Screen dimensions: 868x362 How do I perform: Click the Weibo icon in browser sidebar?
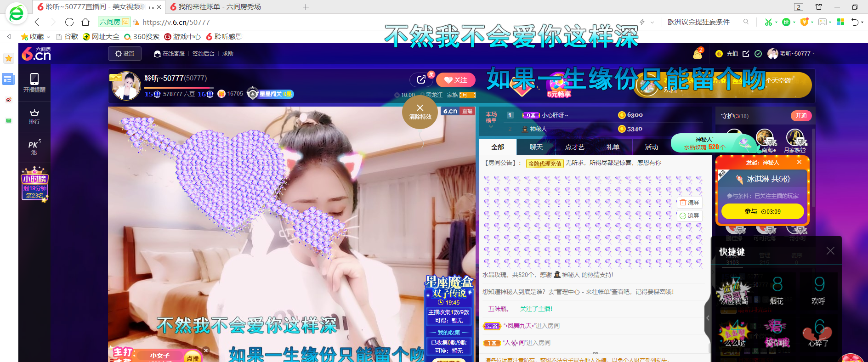click(8, 100)
